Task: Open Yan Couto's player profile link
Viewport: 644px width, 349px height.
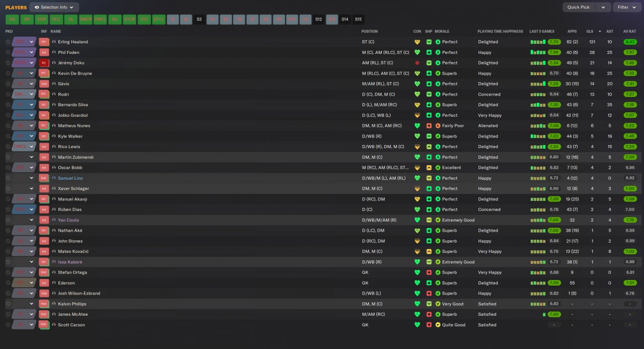Action: click(68, 220)
